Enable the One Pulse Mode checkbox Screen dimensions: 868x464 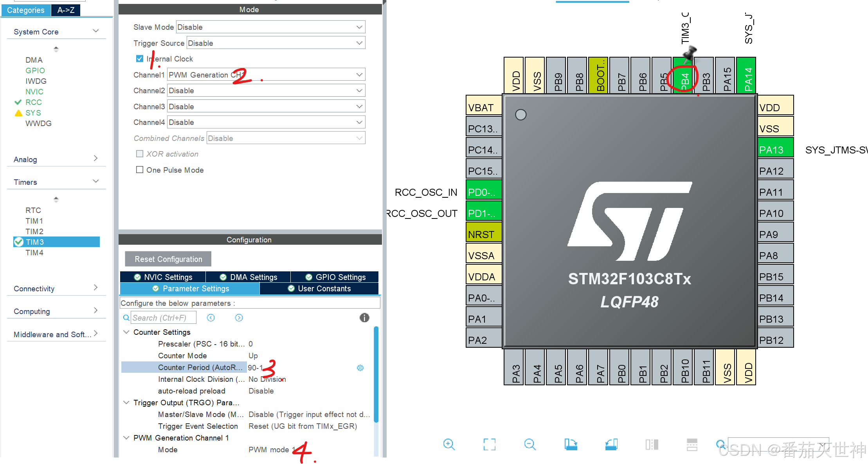click(140, 170)
